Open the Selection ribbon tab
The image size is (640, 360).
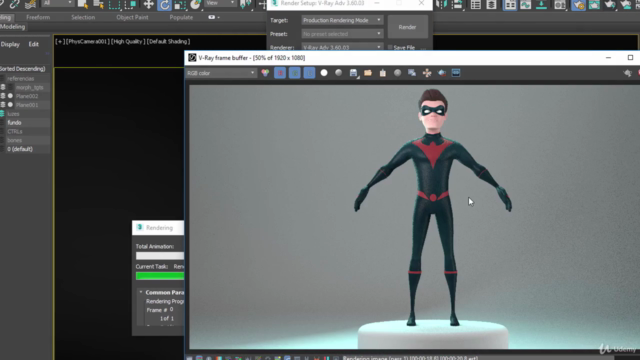83,18
